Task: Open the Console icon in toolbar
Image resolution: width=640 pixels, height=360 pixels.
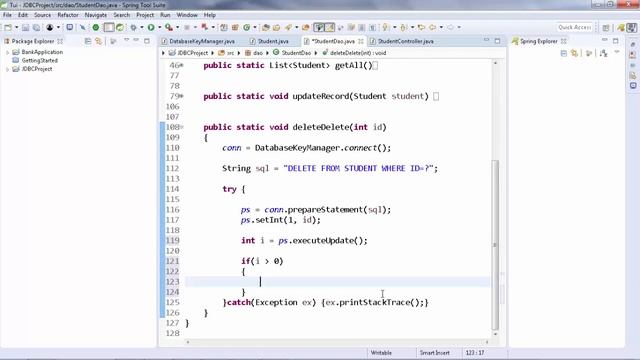Action: [x=70, y=27]
